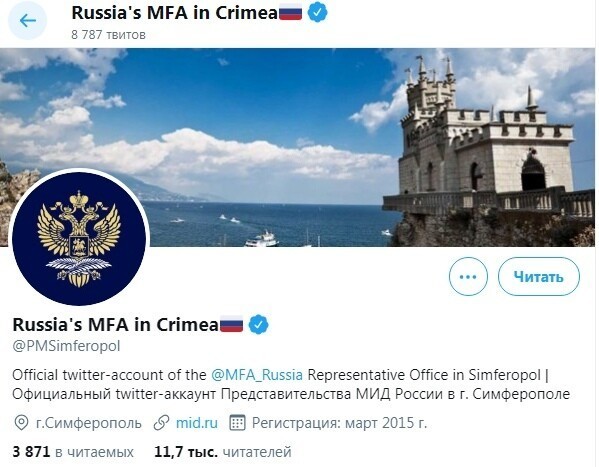
Task: Click the Russian flag emoji in header title
Action: (290, 13)
